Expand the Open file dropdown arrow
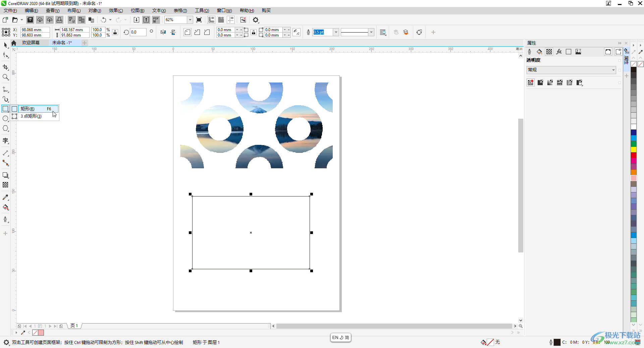 point(22,20)
